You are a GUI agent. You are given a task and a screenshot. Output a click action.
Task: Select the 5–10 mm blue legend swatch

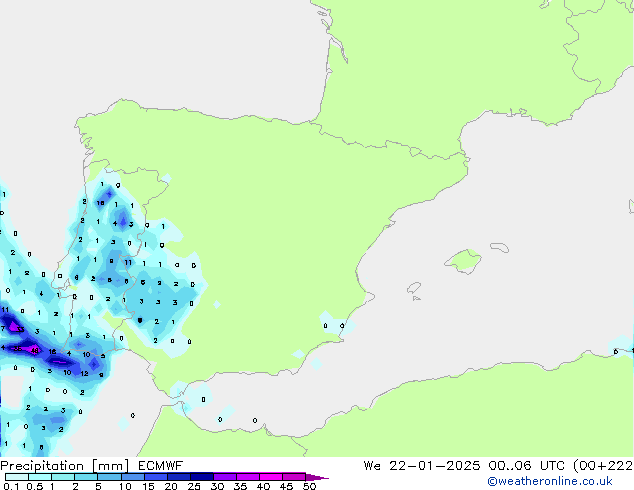110,477
